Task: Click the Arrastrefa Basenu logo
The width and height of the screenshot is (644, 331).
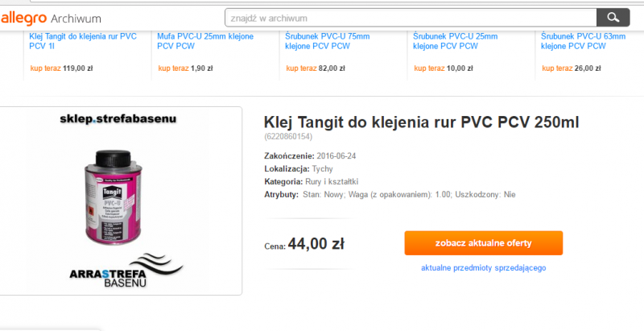Action: click(126, 271)
